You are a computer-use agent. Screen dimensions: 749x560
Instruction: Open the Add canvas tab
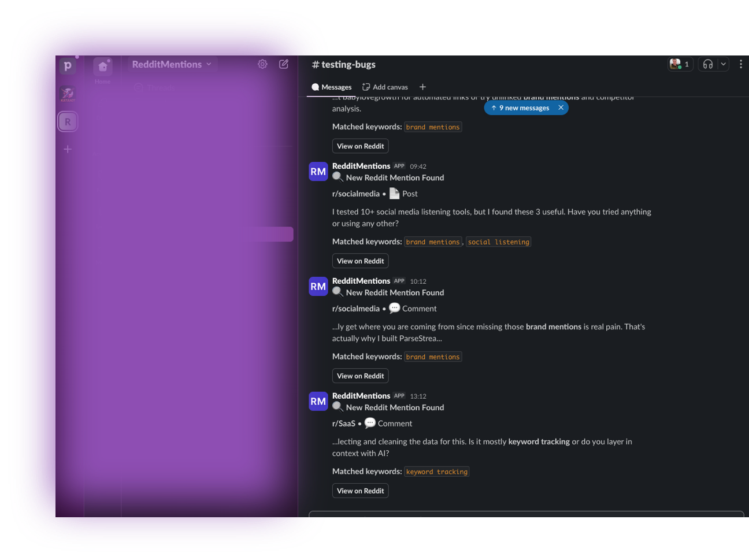[385, 87]
